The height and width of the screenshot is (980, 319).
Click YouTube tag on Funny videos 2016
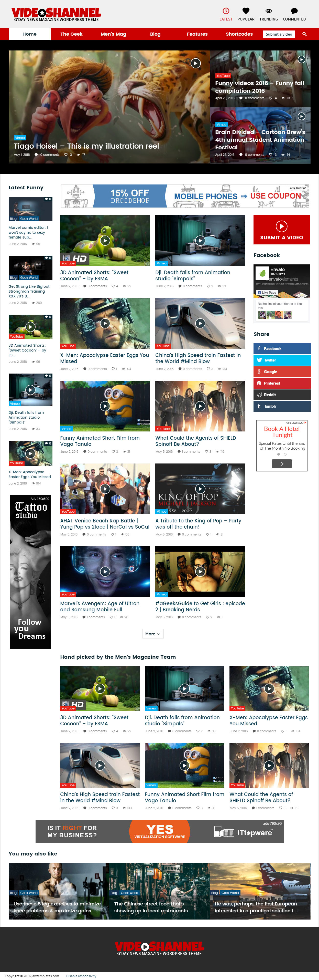(223, 76)
